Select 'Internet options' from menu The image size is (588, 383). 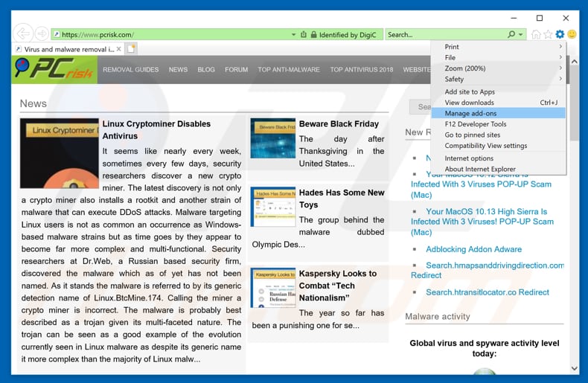tap(499, 158)
